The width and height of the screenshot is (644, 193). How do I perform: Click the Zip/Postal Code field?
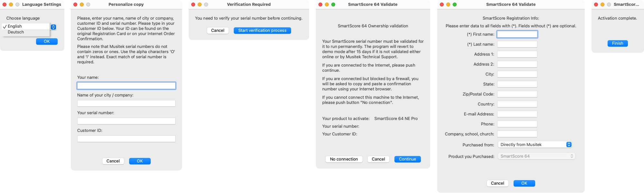pos(517,94)
